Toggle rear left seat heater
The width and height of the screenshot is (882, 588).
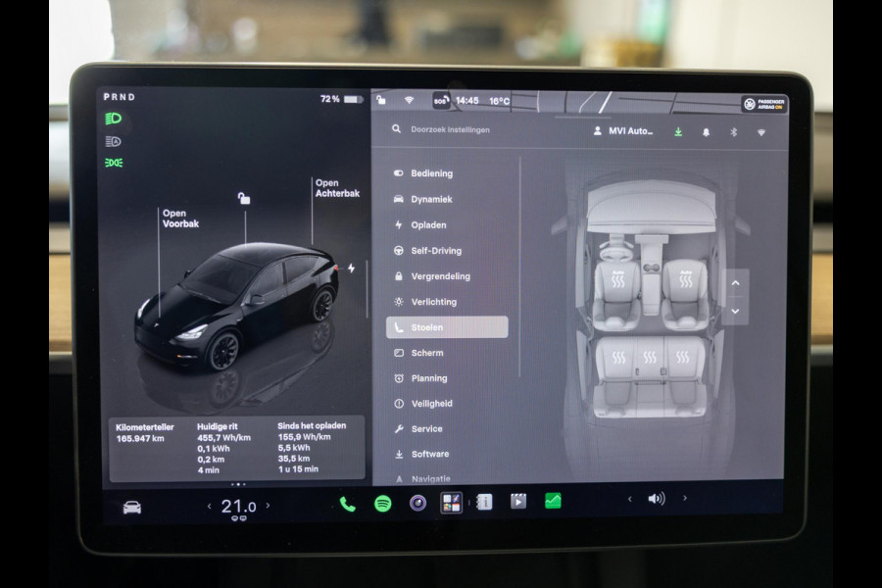pos(618,358)
